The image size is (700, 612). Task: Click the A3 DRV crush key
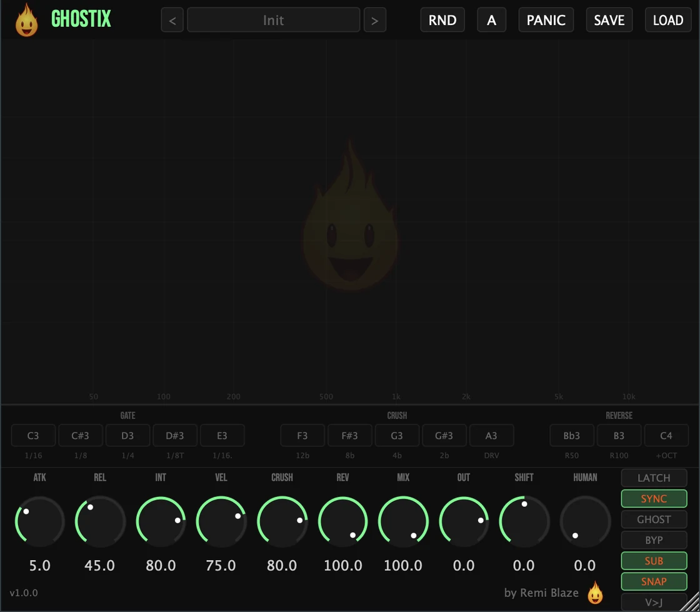pos(491,436)
